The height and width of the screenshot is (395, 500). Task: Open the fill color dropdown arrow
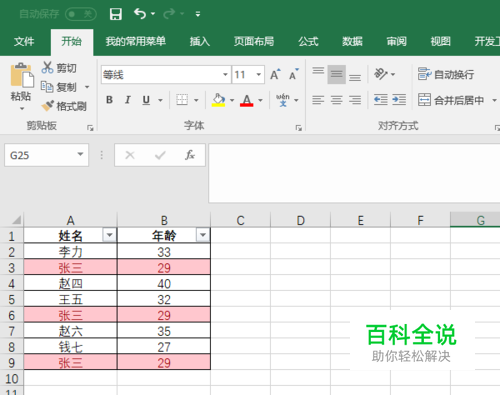tap(232, 100)
